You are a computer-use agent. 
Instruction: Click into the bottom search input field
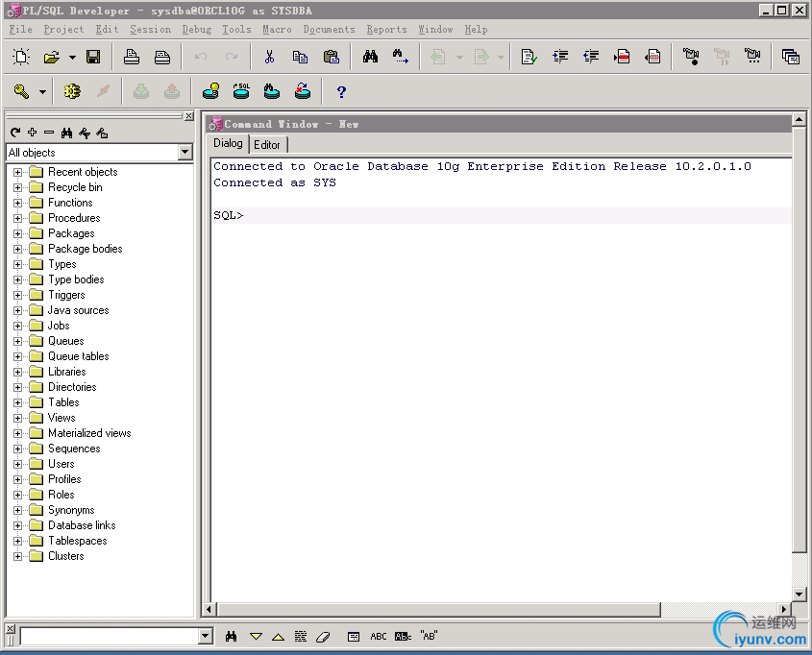coord(110,636)
